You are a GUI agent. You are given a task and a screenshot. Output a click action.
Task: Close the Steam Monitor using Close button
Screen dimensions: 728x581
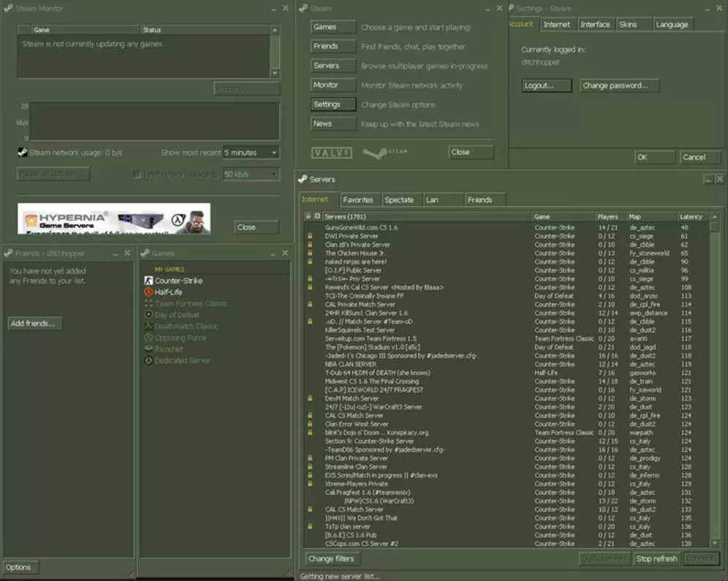(257, 227)
